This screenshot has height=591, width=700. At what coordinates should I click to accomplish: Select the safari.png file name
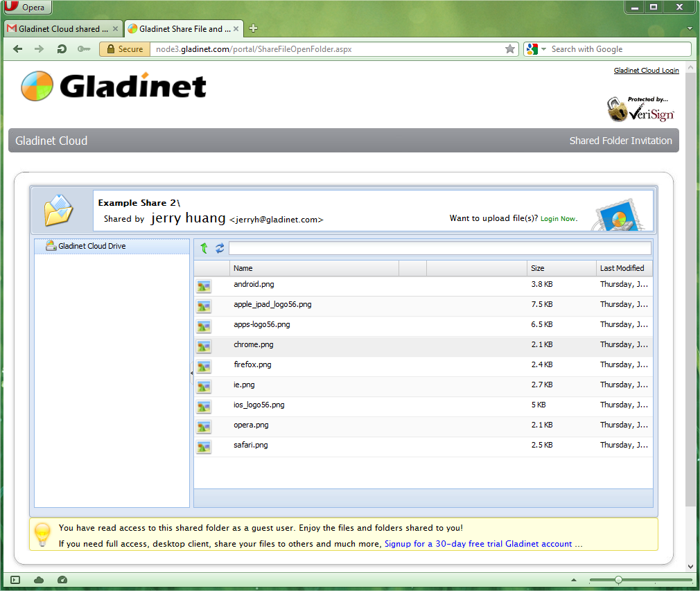tap(250, 445)
